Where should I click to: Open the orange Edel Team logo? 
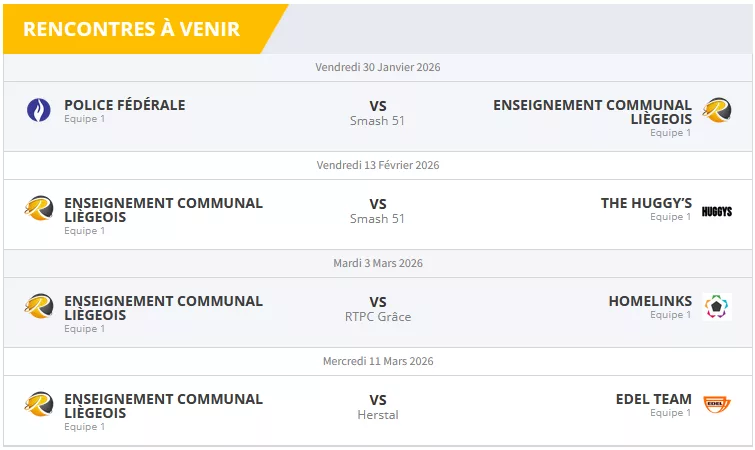pyautogui.click(x=716, y=404)
